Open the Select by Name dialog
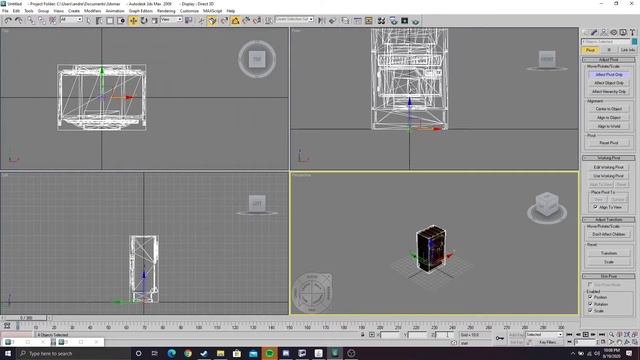The image size is (640, 360). pyautogui.click(x=99, y=20)
